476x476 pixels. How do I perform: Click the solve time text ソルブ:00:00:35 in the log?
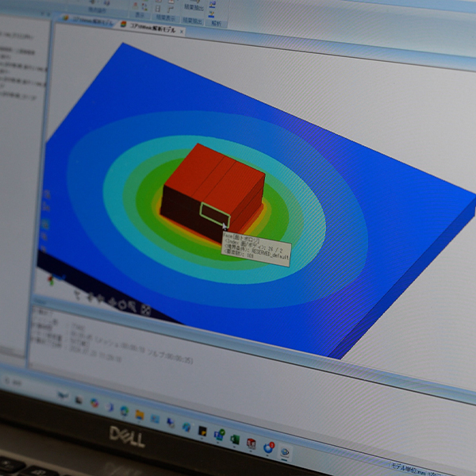170,356
